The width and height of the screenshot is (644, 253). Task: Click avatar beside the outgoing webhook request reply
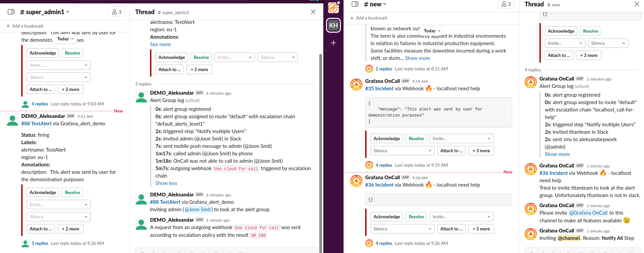click(141, 224)
